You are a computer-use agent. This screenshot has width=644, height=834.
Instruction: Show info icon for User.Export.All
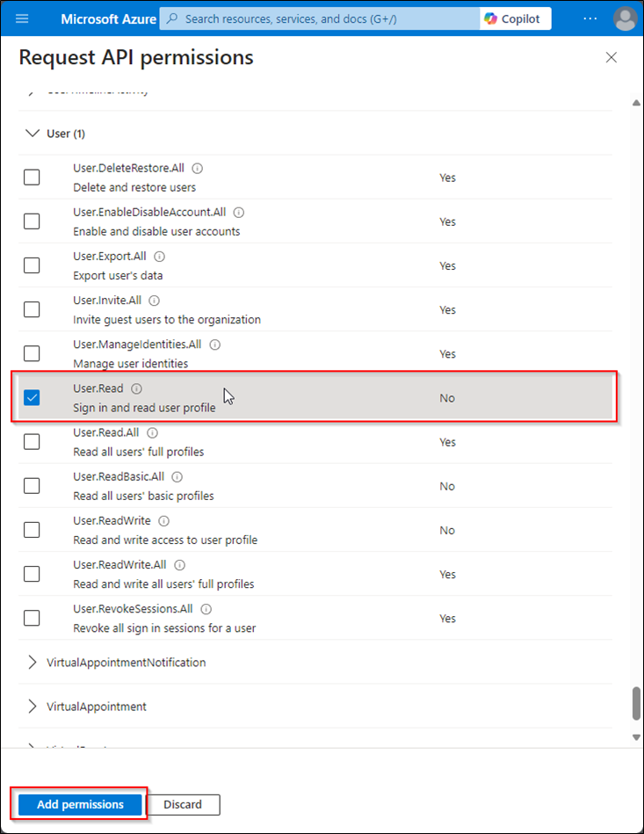pyautogui.click(x=160, y=257)
